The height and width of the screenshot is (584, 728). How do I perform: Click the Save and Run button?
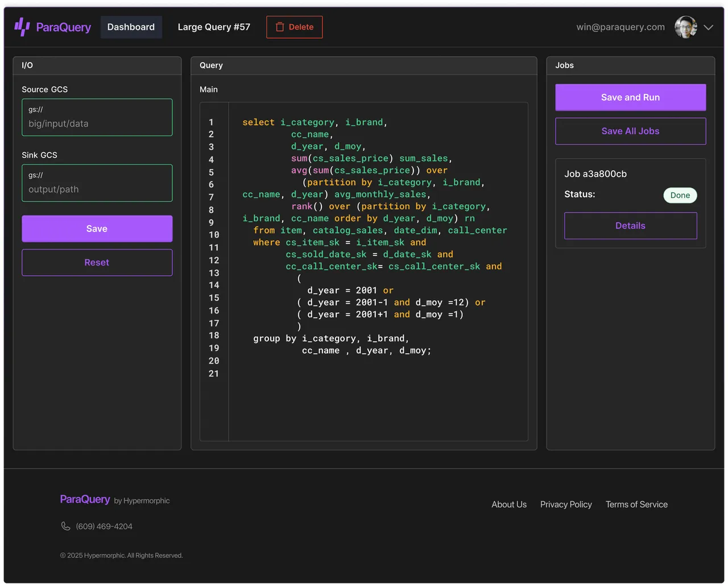point(630,97)
